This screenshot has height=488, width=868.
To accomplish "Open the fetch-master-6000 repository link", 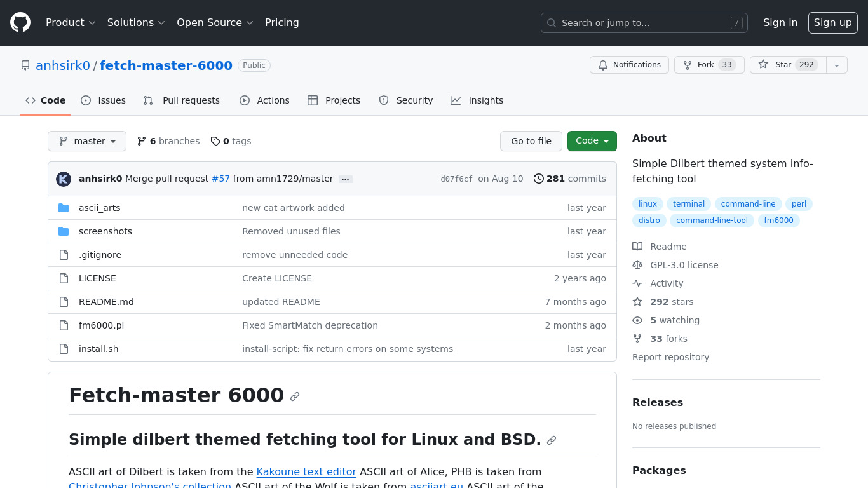I will click(166, 65).
